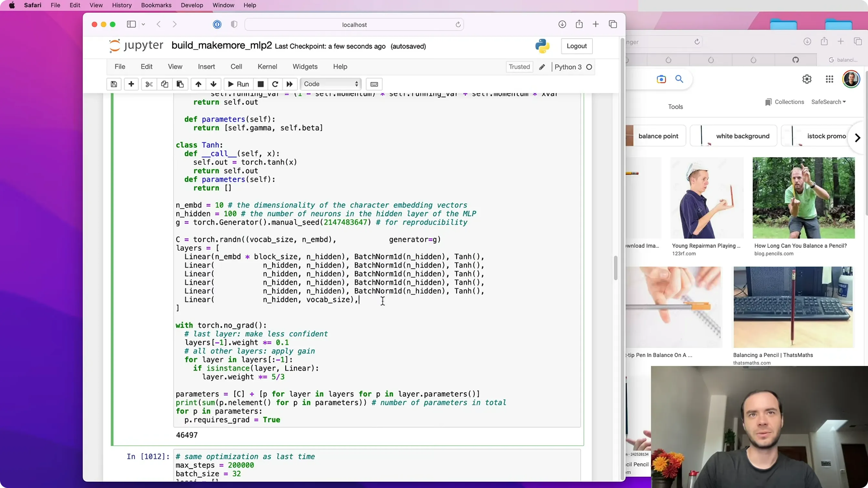Open search by image camera icon
Screen dimensions: 868x488
tap(661, 79)
